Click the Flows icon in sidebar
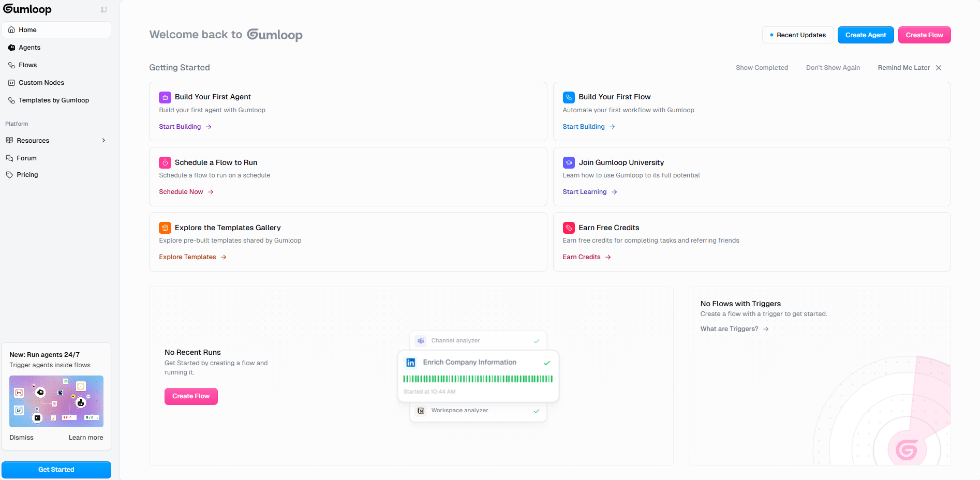980x480 pixels. tap(11, 65)
